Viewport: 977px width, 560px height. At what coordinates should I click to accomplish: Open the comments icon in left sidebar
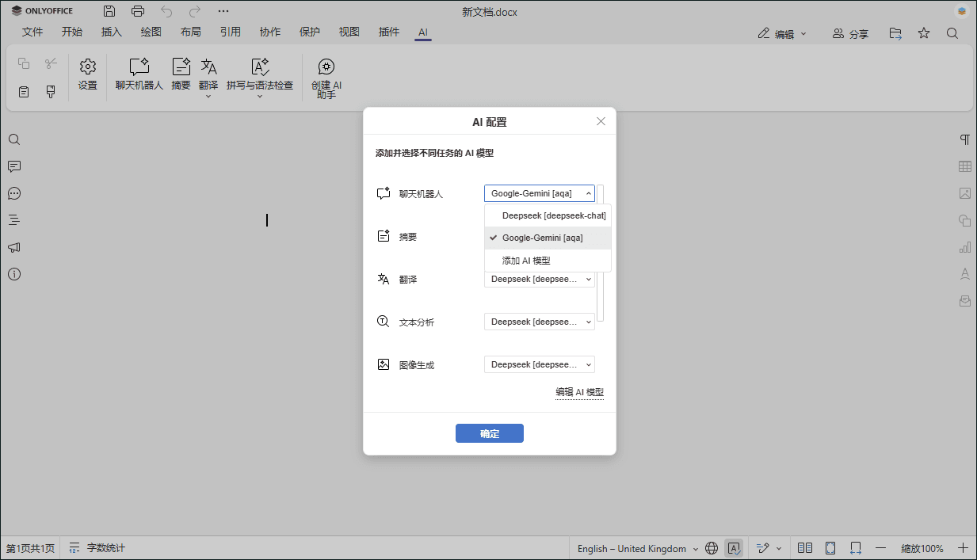pyautogui.click(x=14, y=166)
